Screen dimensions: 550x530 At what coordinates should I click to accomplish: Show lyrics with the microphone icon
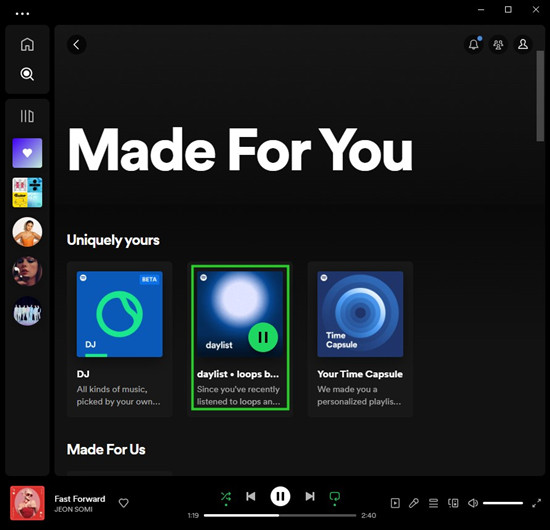[414, 503]
